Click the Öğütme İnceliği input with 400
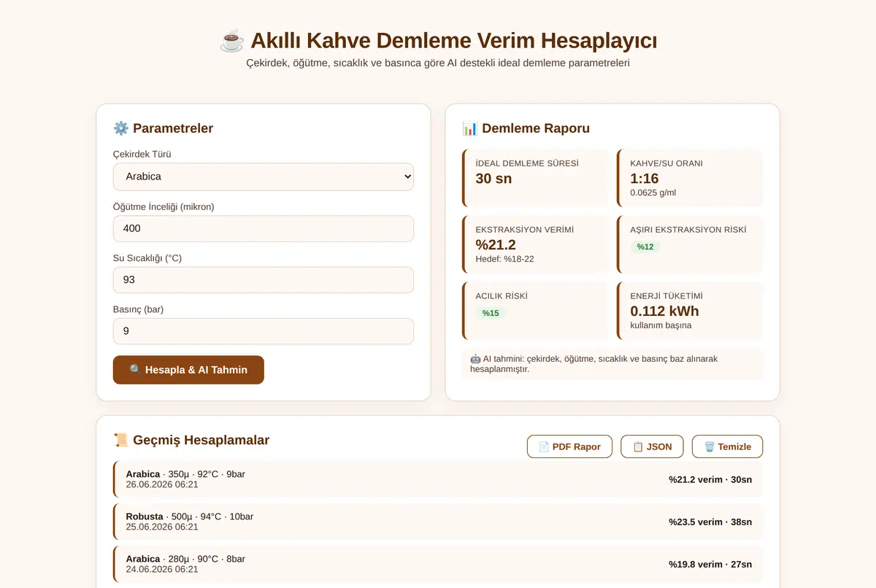This screenshot has width=876, height=588. (264, 228)
